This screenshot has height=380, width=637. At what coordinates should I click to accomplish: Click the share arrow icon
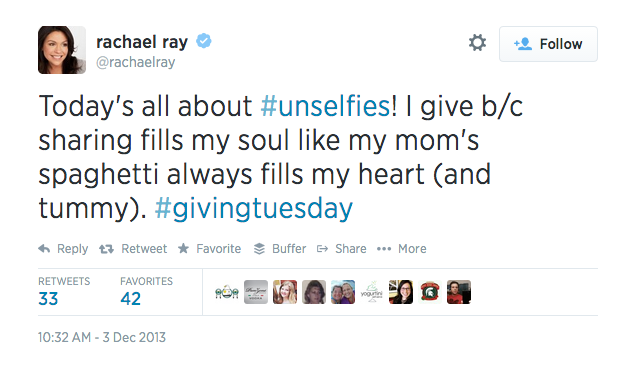tap(322, 249)
